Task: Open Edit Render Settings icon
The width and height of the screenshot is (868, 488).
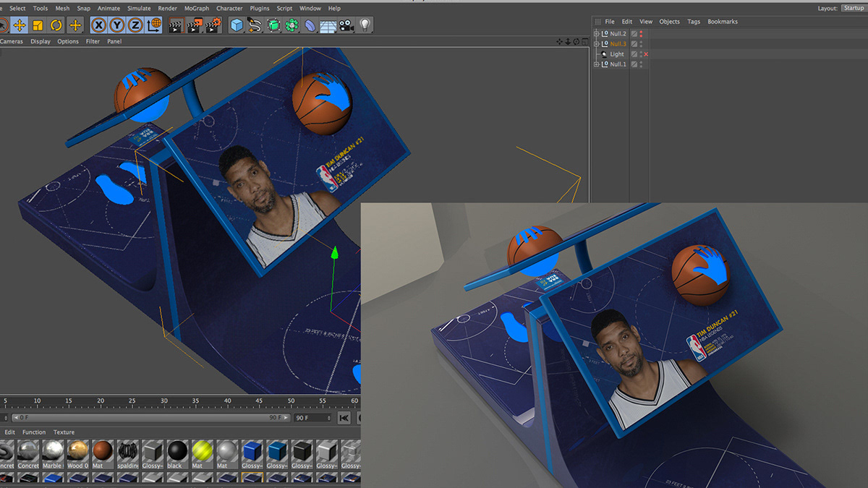Action: (x=213, y=25)
